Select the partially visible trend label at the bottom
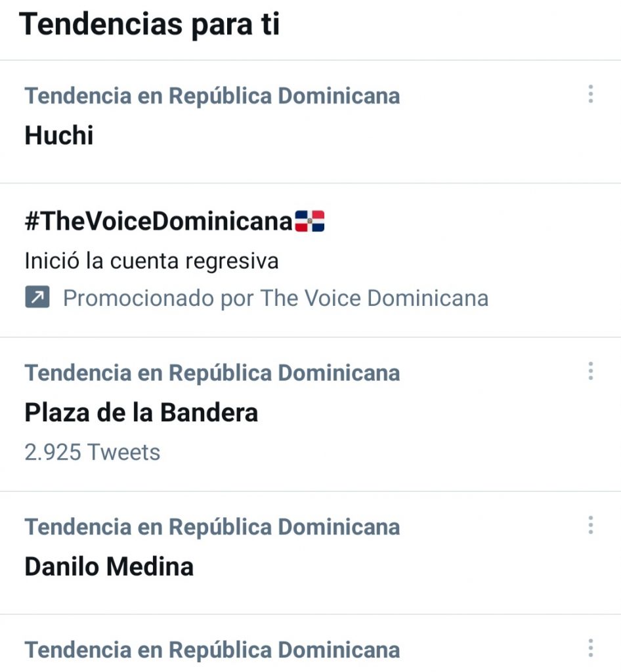This screenshot has width=621, height=672. (x=212, y=650)
